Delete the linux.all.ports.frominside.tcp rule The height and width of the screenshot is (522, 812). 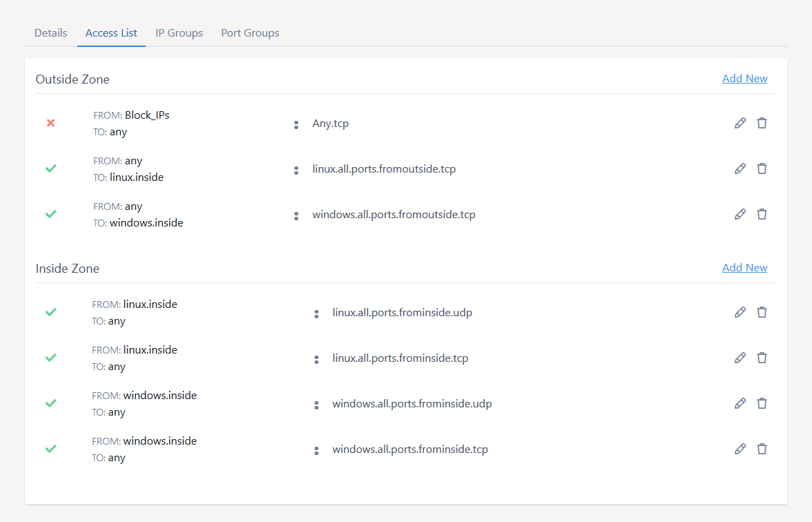(762, 358)
